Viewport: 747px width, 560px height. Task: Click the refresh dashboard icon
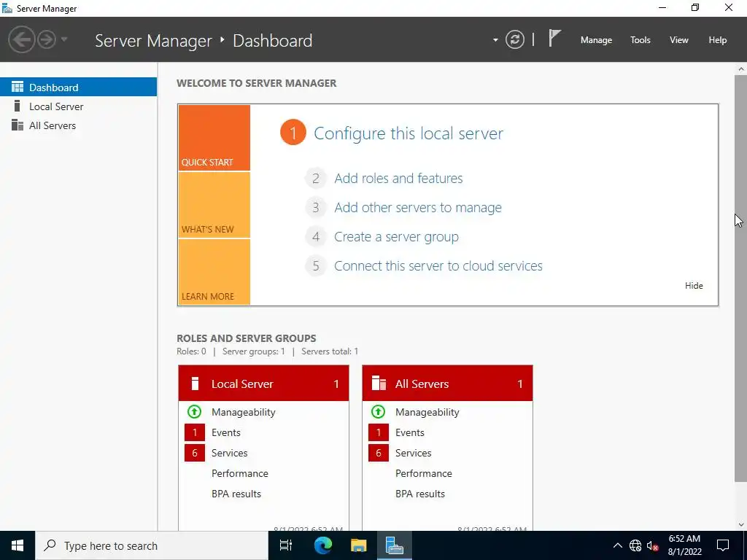click(x=514, y=39)
